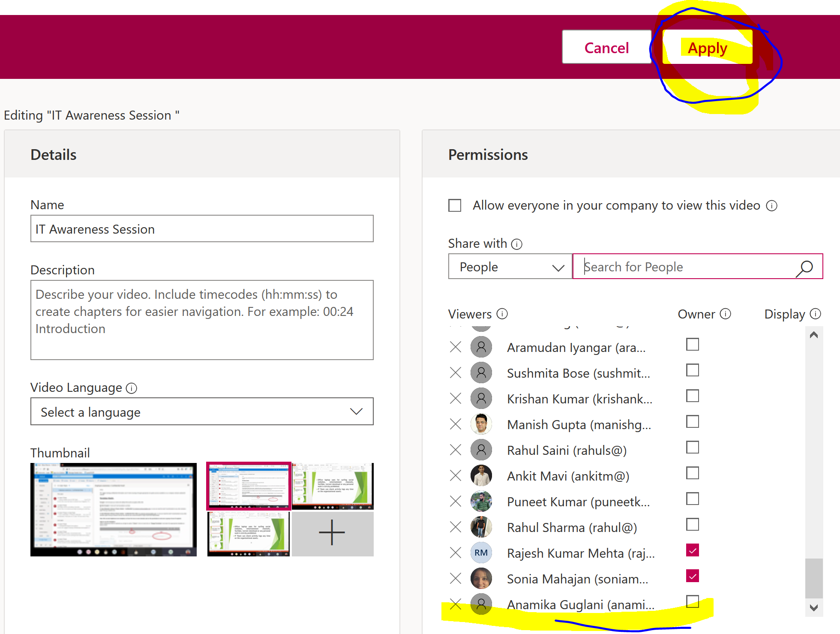Image resolution: width=840 pixels, height=634 pixels.
Task: Make Anamika Guglani an owner
Action: point(692,601)
